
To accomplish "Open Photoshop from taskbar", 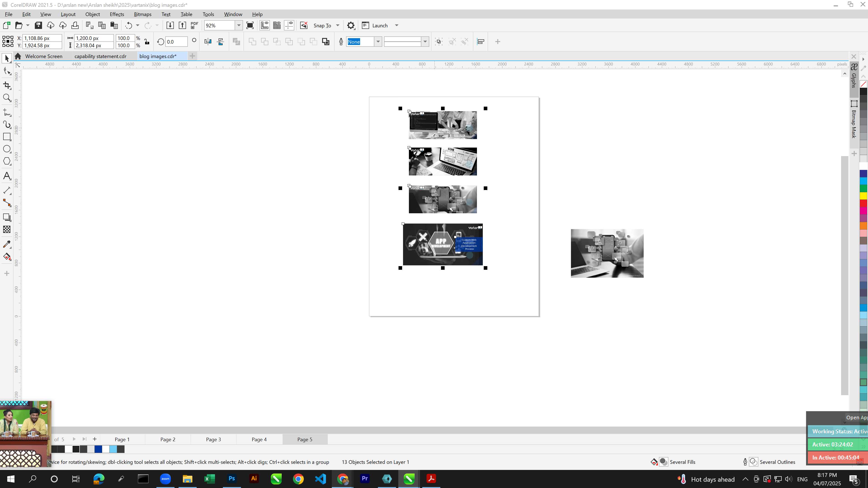I will (231, 479).
